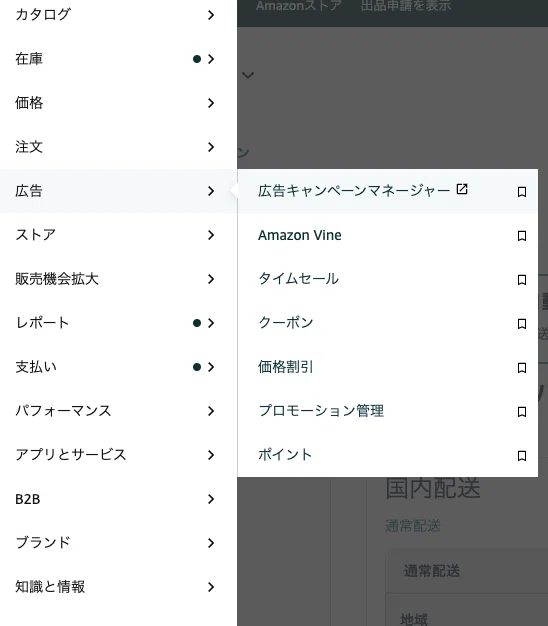Viewport: 548px width, 626px height.
Task: Bookmark the プロモーション管理 entry
Action: pyautogui.click(x=521, y=411)
